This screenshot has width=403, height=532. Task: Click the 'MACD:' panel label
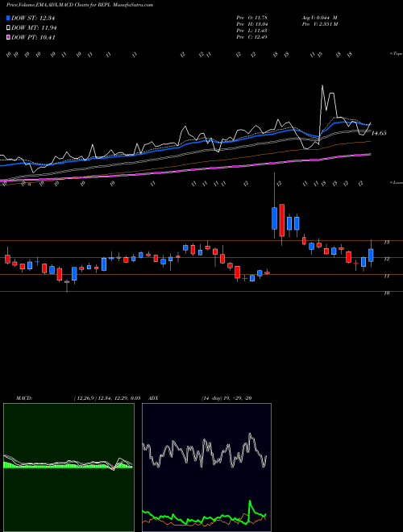[23, 398]
